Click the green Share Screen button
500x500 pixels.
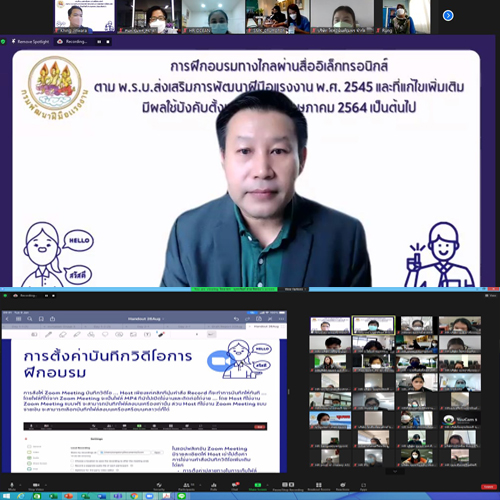click(x=258, y=486)
